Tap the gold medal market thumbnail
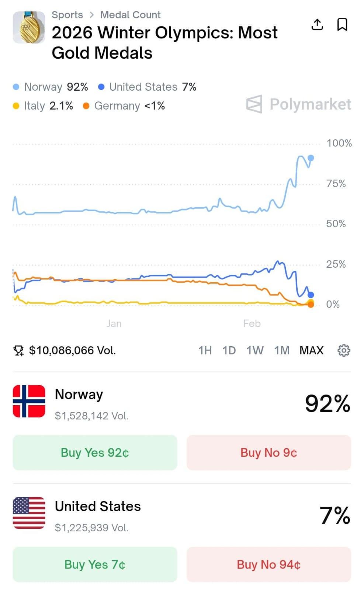Screen dimensions: 364x590 [29, 27]
